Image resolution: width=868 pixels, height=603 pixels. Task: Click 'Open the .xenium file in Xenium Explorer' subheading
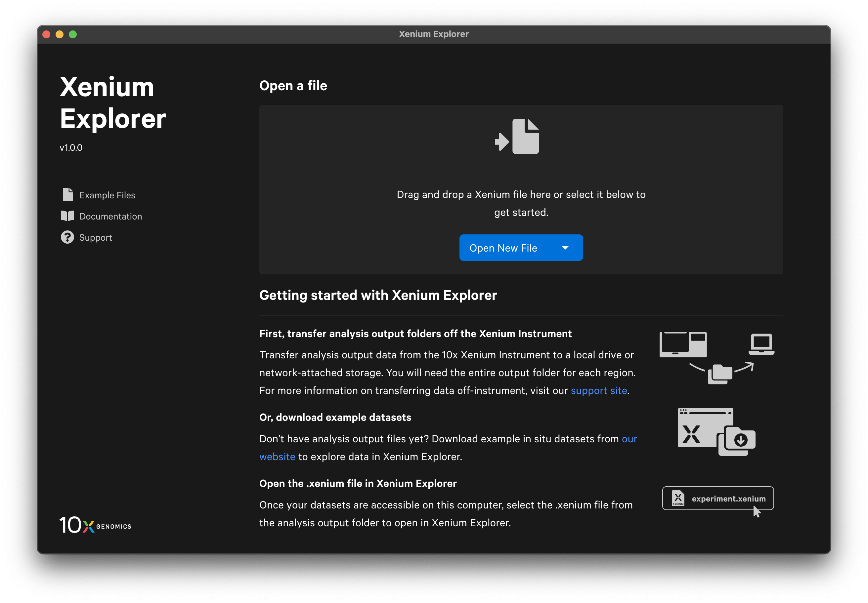coord(358,483)
